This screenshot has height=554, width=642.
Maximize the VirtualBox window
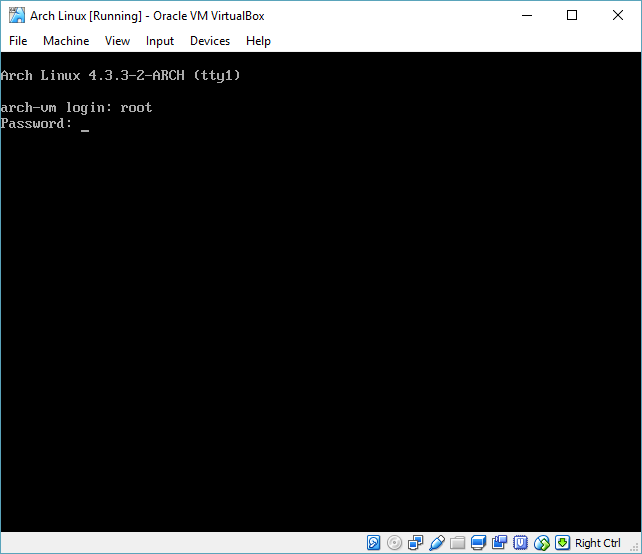[572, 16]
